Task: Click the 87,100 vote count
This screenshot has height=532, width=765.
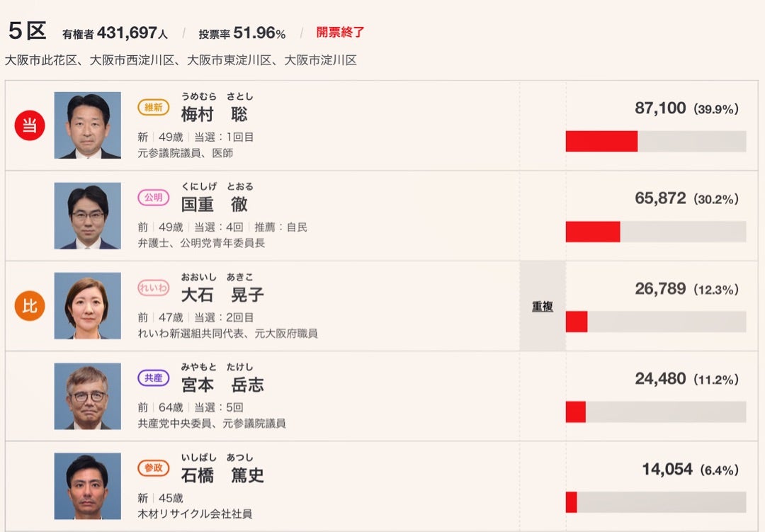Action: [660, 108]
